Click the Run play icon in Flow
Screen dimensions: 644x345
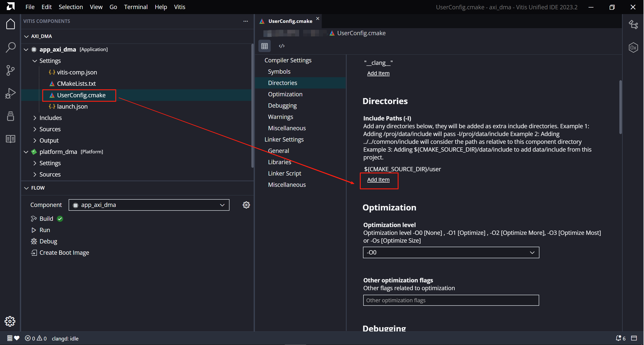34,230
